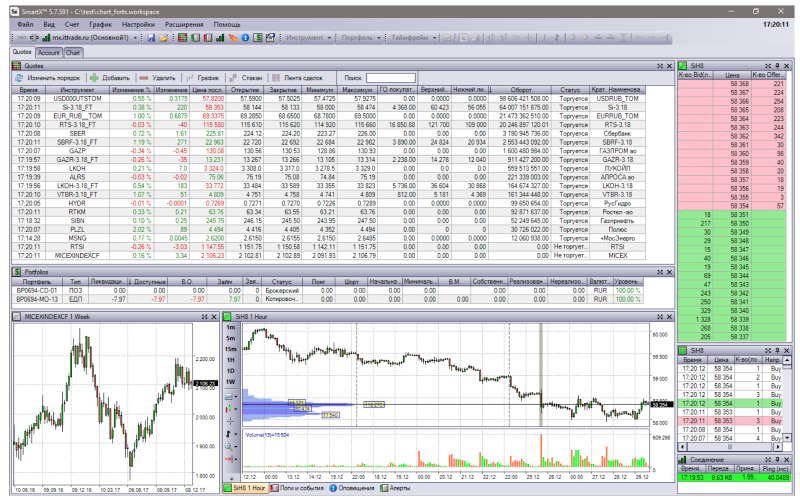This screenshot has height=500, width=800.
Task: Open new chart with green bars toolbar icon
Action: 220,38
